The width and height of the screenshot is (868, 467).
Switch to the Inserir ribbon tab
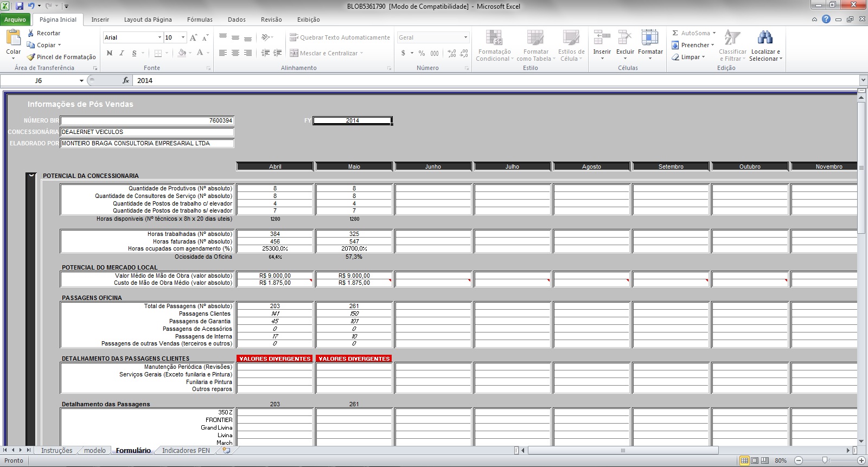coord(100,20)
